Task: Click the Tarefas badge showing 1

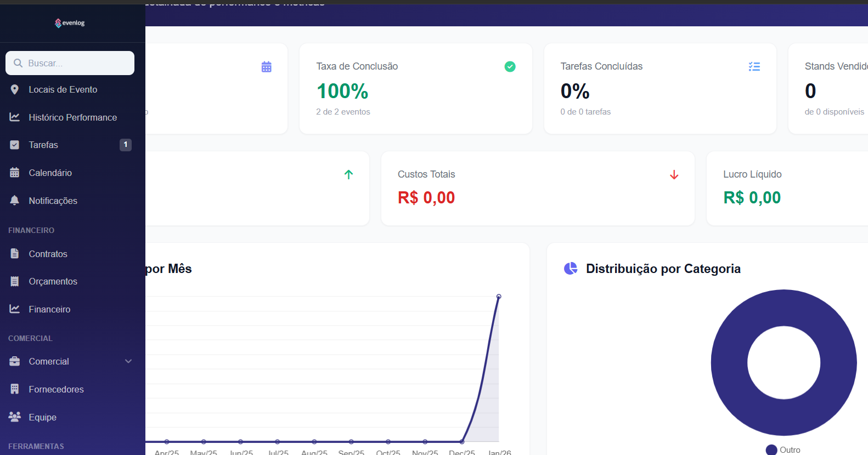Action: pyautogui.click(x=126, y=145)
